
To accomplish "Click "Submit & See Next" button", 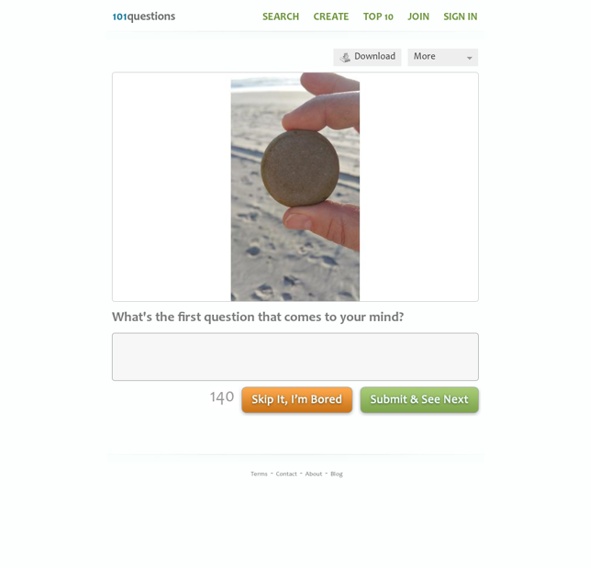I will 419,400.
